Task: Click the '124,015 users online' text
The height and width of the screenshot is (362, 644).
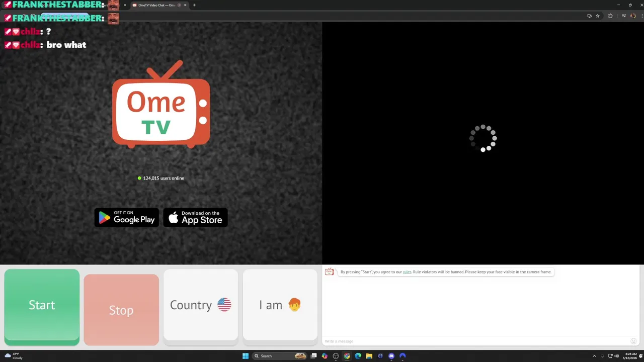Action: point(164,178)
